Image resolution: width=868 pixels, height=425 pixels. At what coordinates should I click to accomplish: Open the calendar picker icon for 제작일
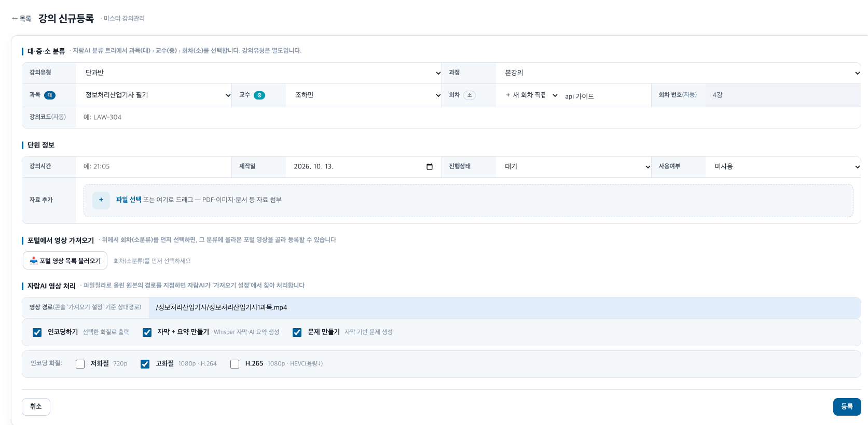430,166
